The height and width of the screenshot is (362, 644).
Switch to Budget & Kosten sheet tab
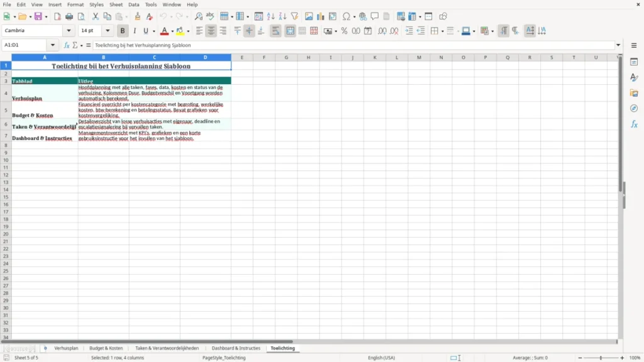106,348
